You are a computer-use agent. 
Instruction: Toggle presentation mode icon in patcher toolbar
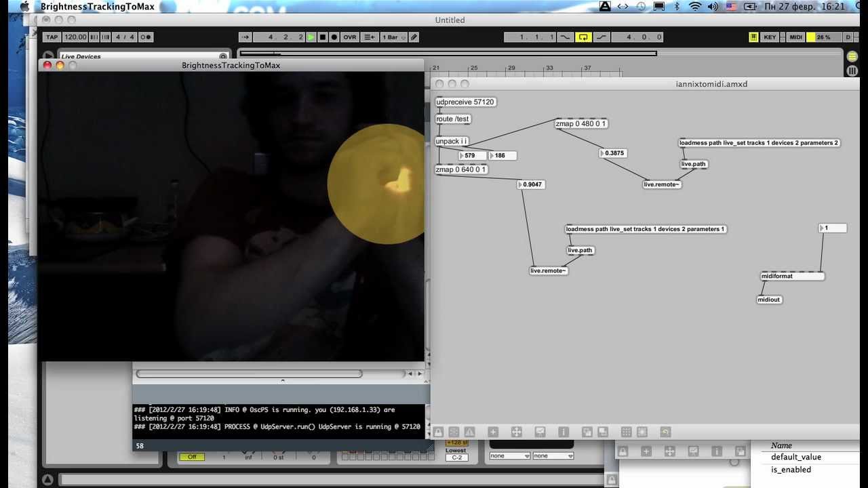540,432
